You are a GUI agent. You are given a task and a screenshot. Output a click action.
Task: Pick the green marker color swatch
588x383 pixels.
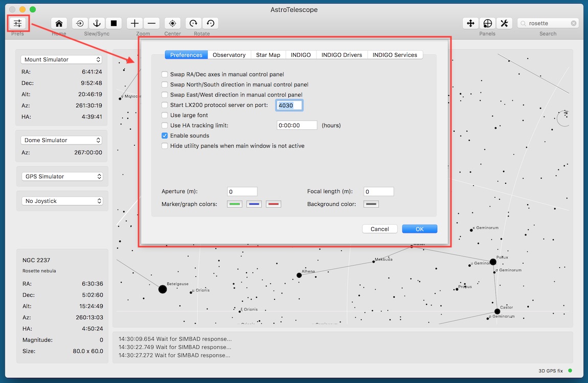[234, 204]
